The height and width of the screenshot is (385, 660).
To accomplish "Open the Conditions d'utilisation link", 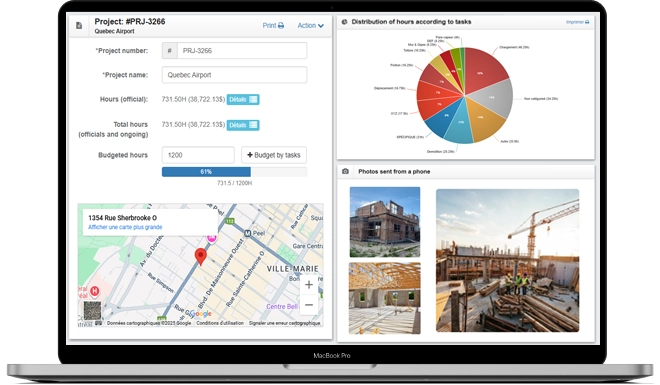I will (x=220, y=323).
